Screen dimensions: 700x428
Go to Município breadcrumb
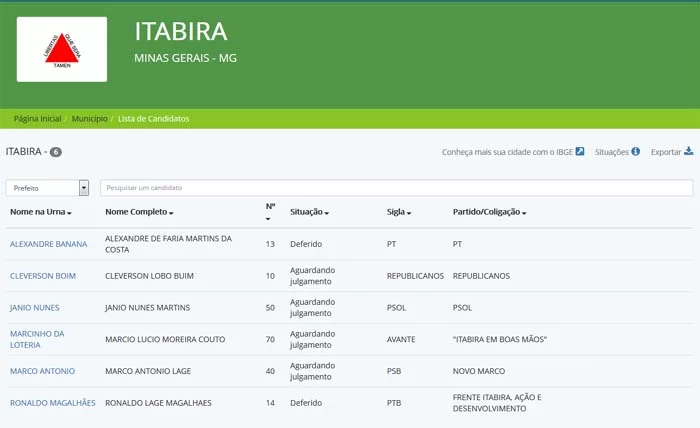coord(89,119)
